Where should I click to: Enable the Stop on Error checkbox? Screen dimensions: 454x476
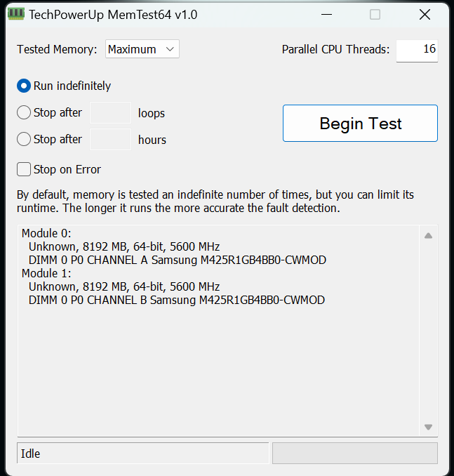24,169
